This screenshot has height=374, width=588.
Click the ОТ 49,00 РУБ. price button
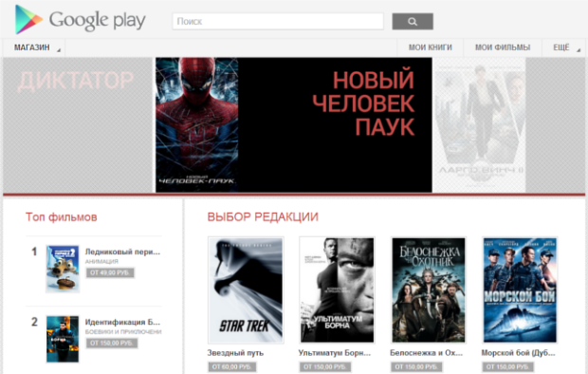click(110, 272)
